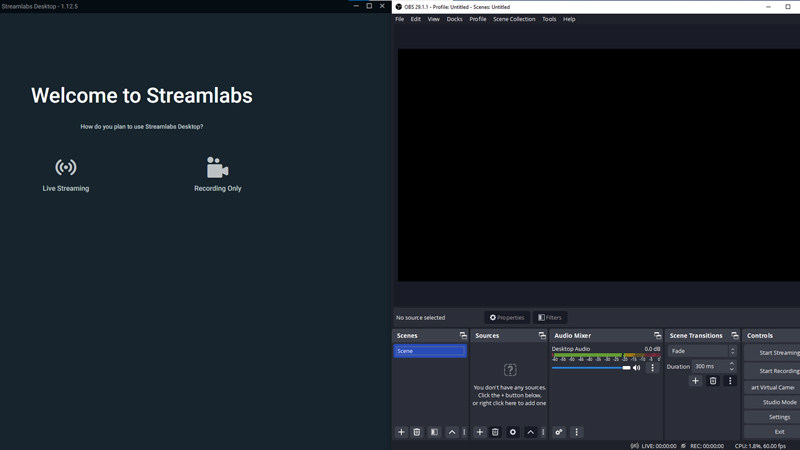The height and width of the screenshot is (450, 800).
Task: Click the empty sources question mark placeholder
Action: point(510,369)
